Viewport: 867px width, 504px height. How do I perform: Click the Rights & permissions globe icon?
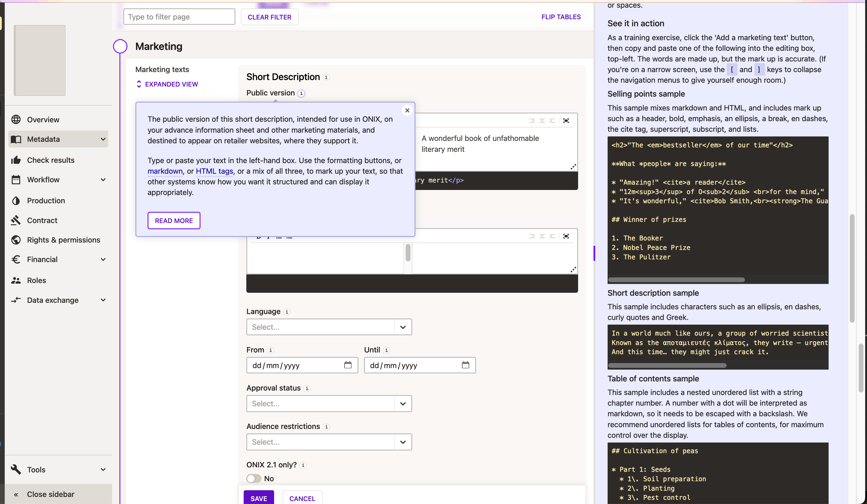(16, 240)
